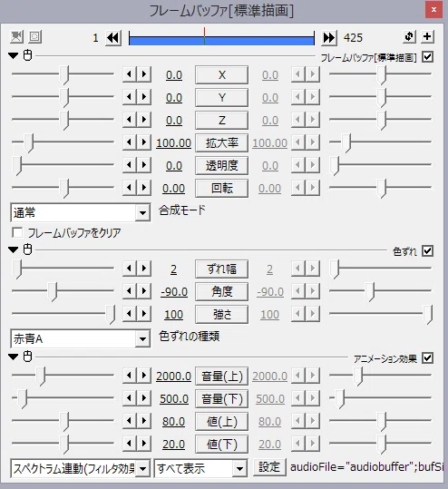The height and width of the screenshot is (489, 448).
Task: Click the Z parameter button
Action: (221, 121)
